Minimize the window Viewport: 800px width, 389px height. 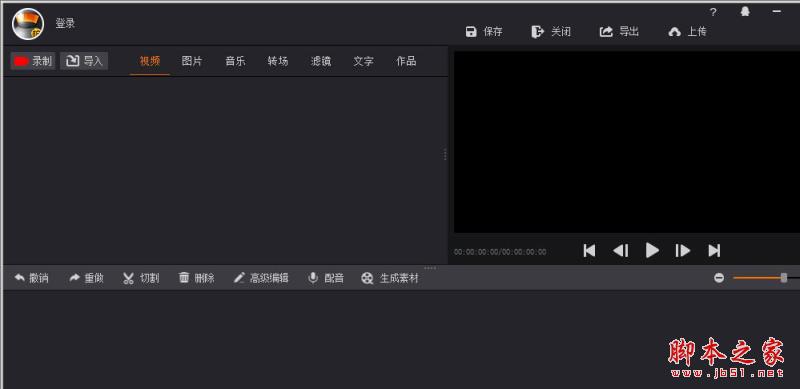777,11
